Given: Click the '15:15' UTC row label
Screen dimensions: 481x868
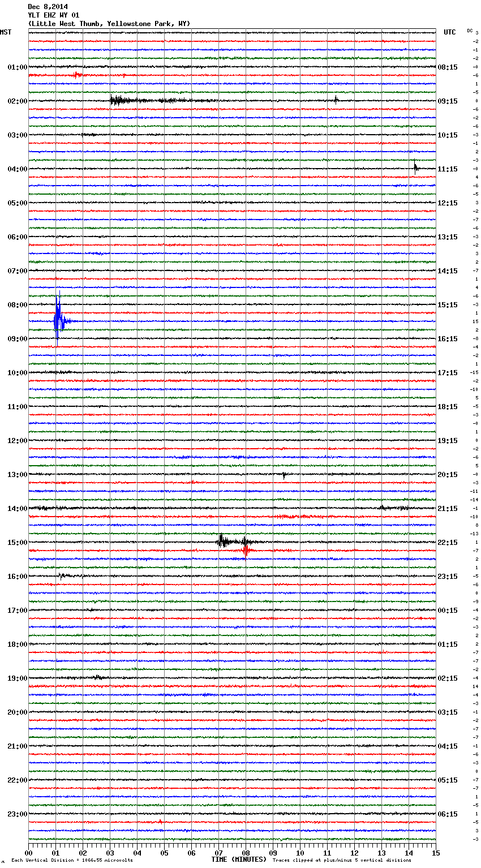Looking at the screenshot, I should (448, 305).
